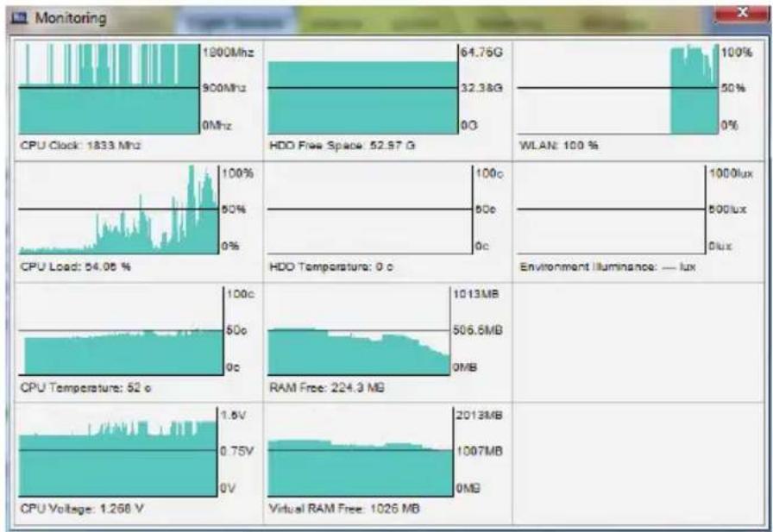The height and width of the screenshot is (532, 773).
Task: Select the text 'RAM Free: 224.3 MB'
Action: pyautogui.click(x=327, y=388)
